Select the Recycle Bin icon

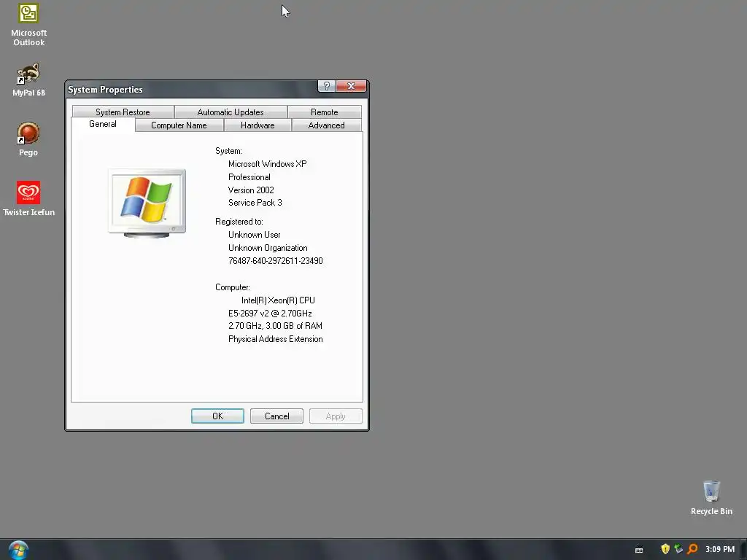[711, 497]
